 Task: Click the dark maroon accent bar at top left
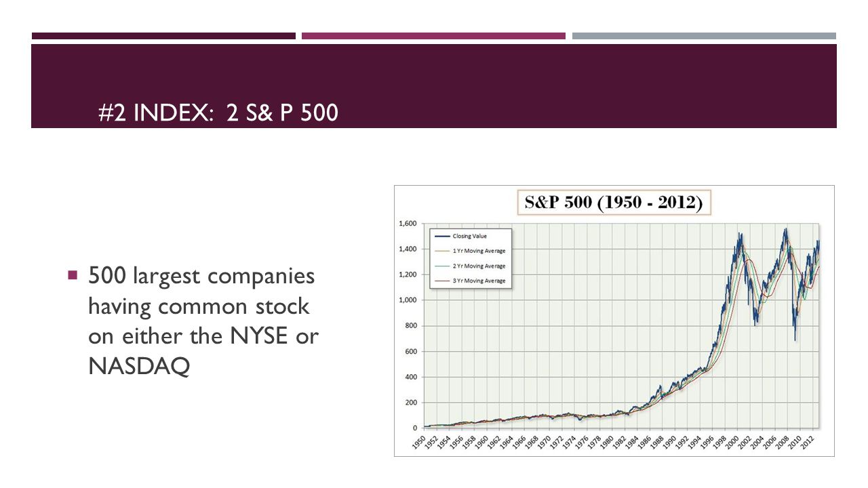163,36
